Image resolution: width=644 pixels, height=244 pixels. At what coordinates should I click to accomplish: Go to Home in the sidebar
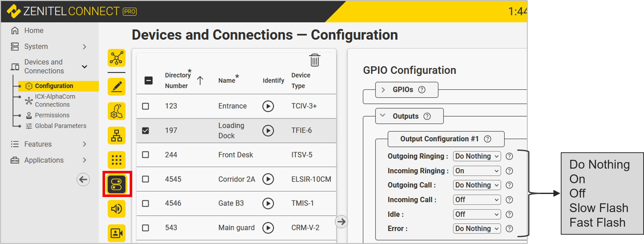34,30
